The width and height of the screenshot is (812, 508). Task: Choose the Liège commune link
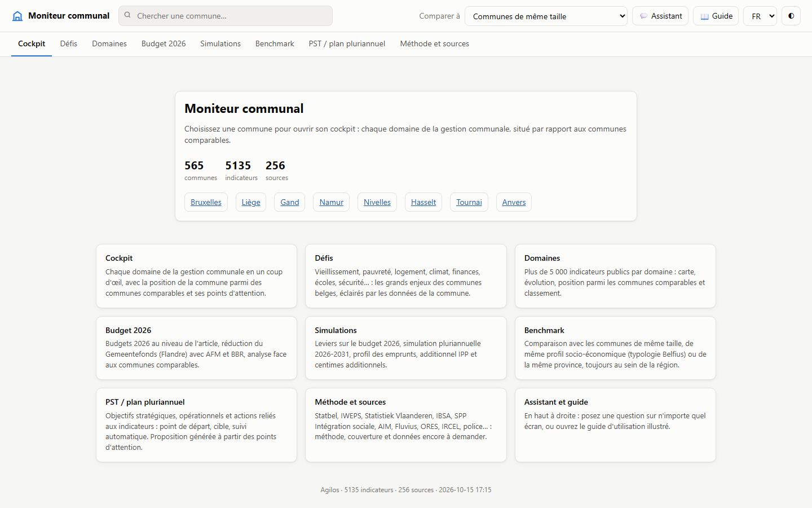[x=251, y=202]
